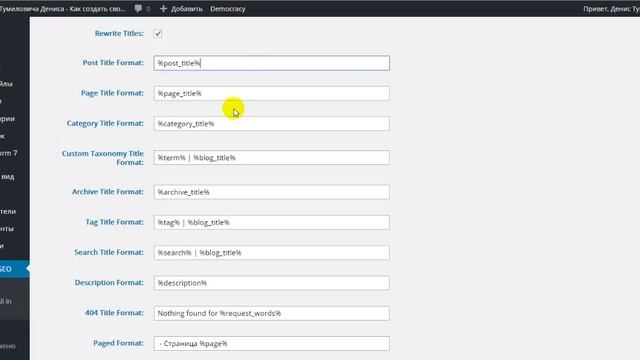
Task: Open the comments bubble icon in admin bar
Action: tap(138, 9)
